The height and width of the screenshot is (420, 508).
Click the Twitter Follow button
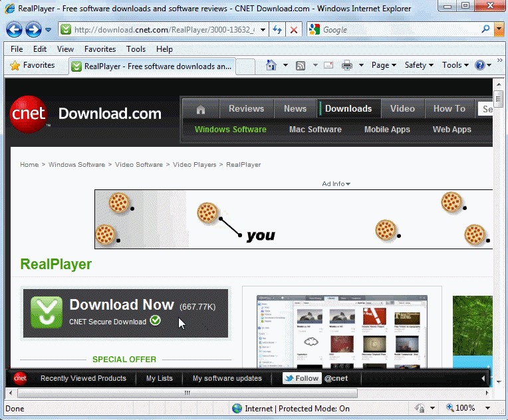point(302,378)
